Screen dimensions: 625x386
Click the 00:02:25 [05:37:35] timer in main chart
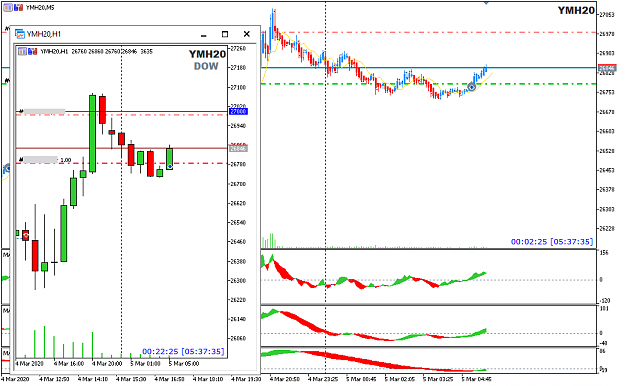click(x=552, y=242)
